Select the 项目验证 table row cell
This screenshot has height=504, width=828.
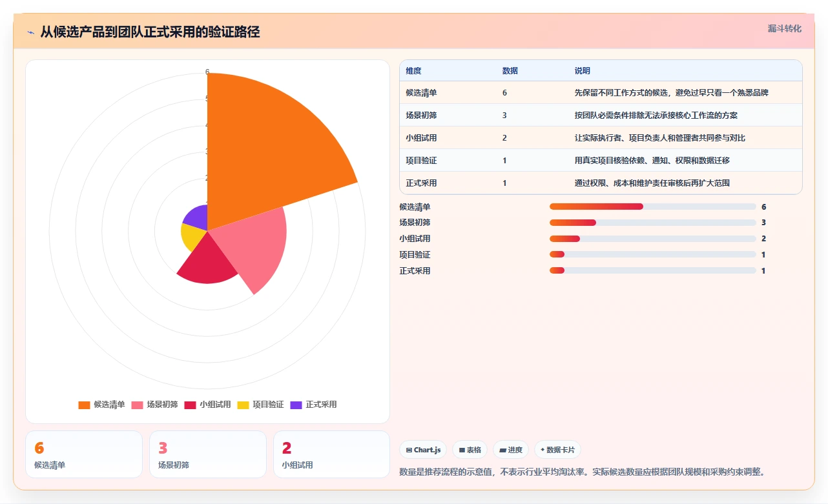(x=422, y=161)
